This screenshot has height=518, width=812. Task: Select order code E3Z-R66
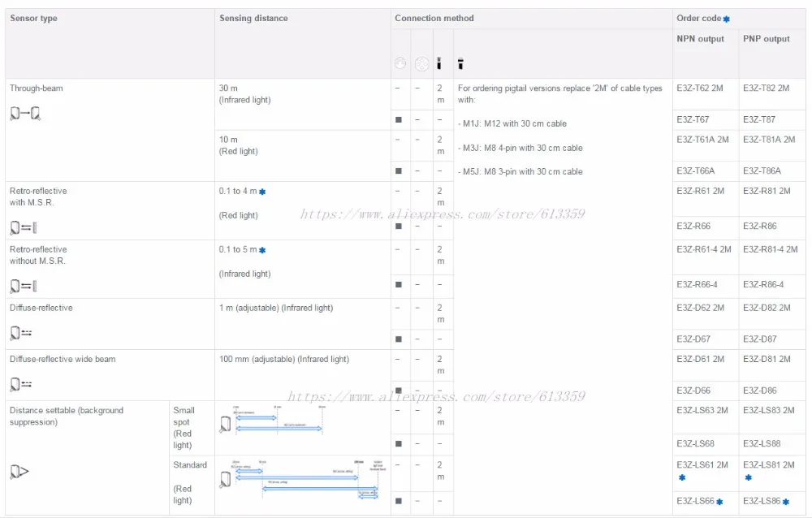693,227
